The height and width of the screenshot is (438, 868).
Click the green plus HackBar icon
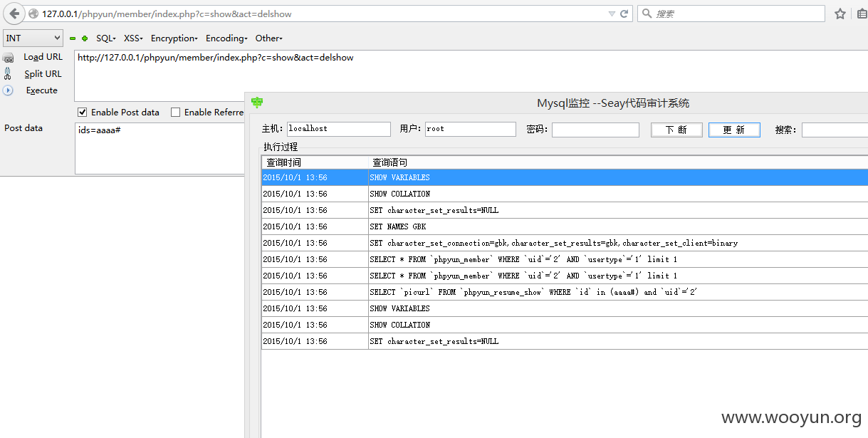click(85, 38)
